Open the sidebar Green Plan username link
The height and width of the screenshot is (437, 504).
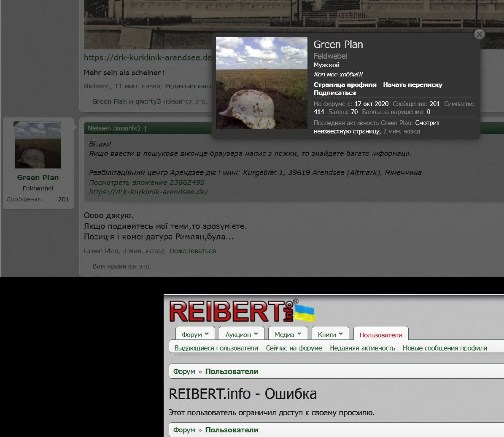[38, 177]
